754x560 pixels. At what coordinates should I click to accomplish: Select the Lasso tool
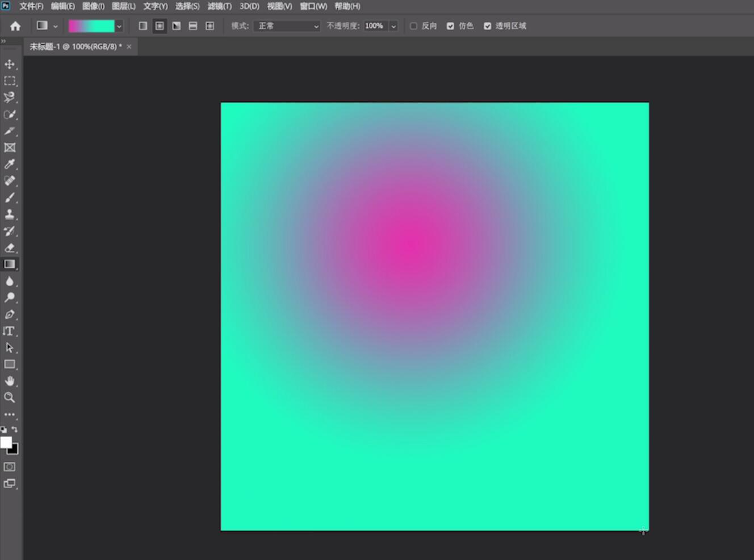tap(10, 98)
